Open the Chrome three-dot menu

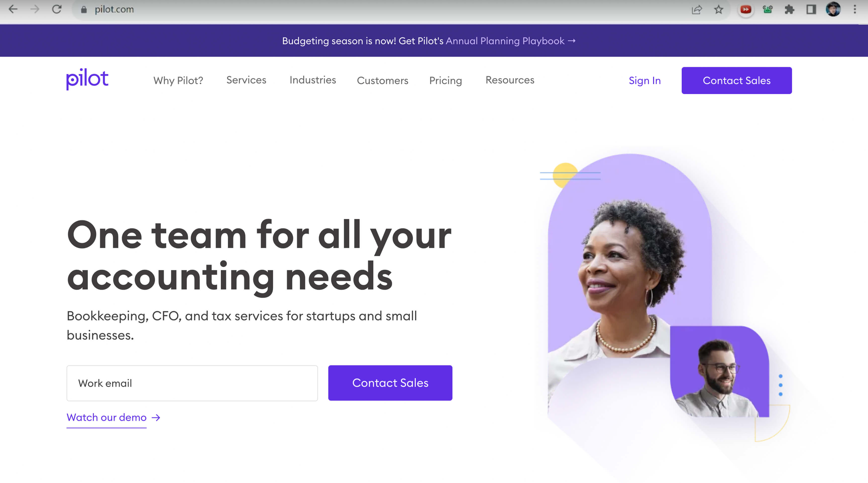point(855,10)
